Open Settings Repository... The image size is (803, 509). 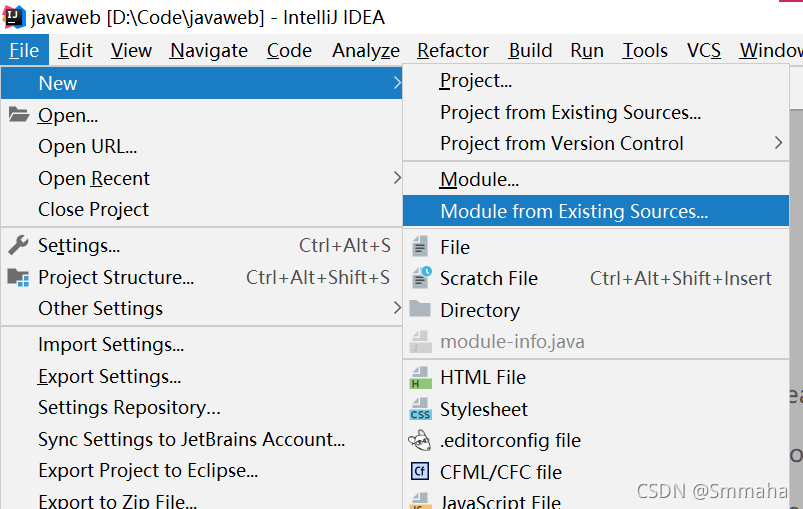(201, 408)
